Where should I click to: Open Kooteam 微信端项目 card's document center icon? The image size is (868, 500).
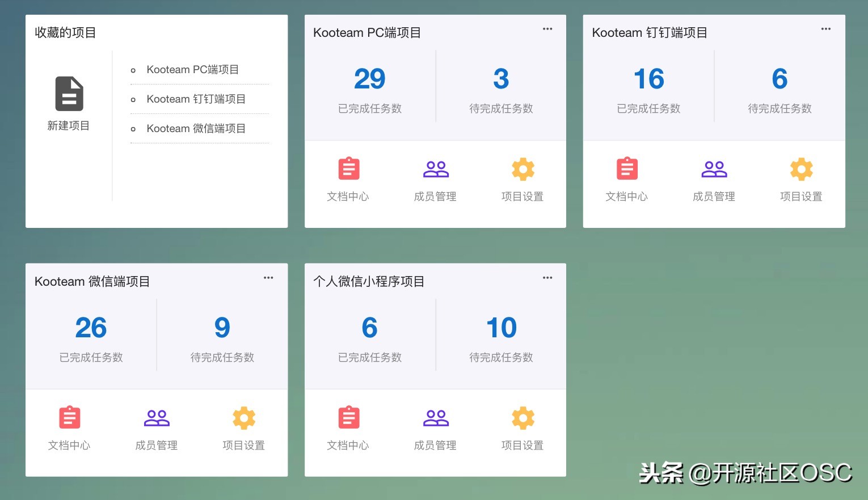point(70,417)
